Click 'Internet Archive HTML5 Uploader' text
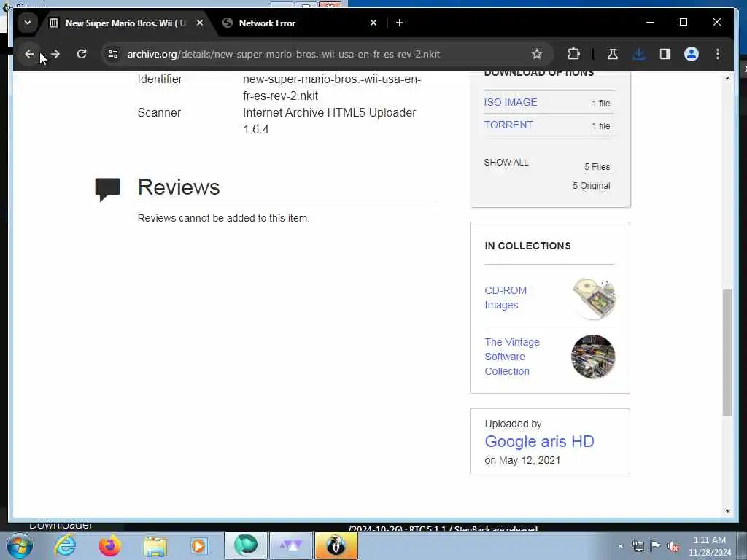Screen dimensions: 747x560 [329, 113]
